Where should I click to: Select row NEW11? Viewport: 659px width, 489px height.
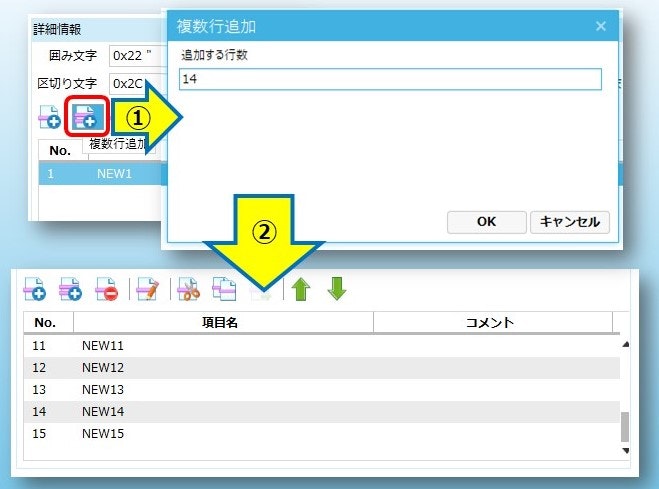tap(322, 346)
